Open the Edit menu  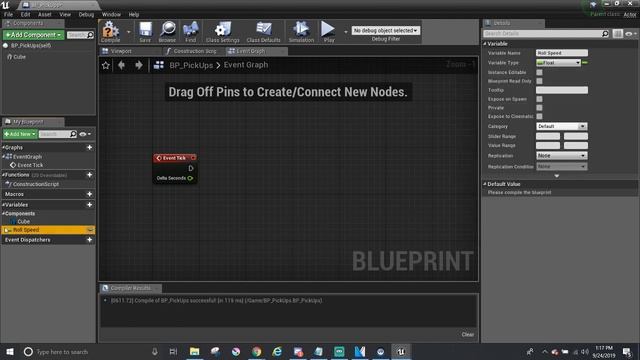pyautogui.click(x=25, y=14)
